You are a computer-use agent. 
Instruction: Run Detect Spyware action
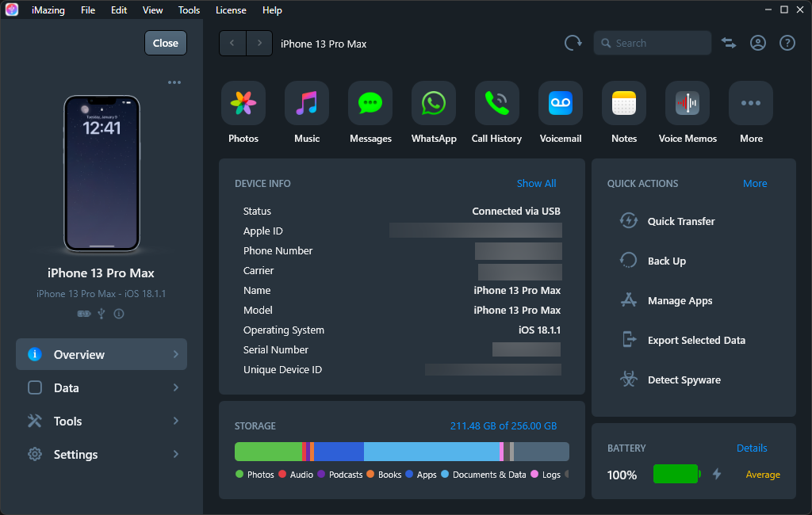(670, 380)
